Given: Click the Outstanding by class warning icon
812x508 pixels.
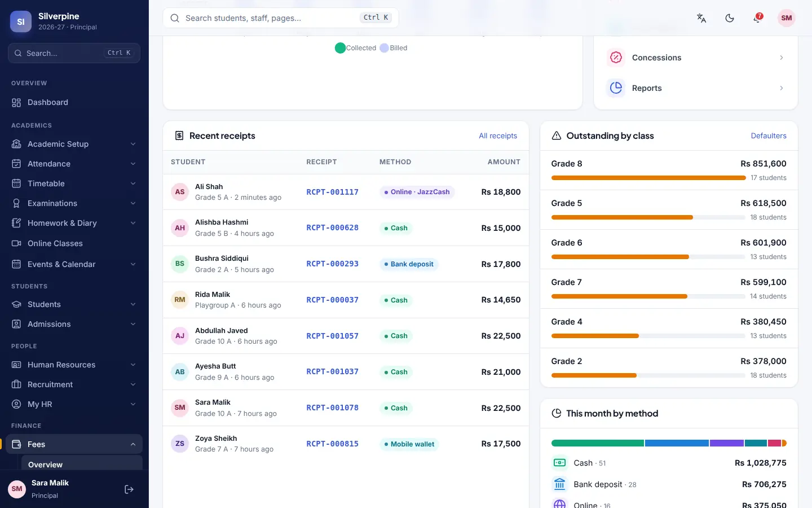Looking at the screenshot, I should [557, 135].
